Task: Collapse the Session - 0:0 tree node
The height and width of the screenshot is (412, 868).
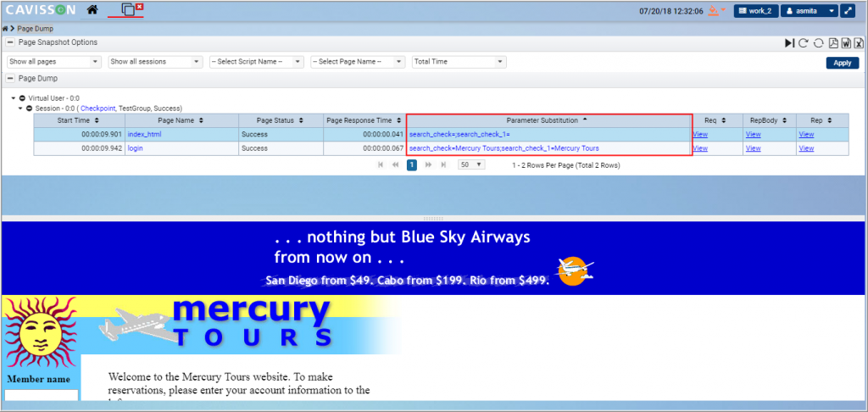Action: coord(21,109)
